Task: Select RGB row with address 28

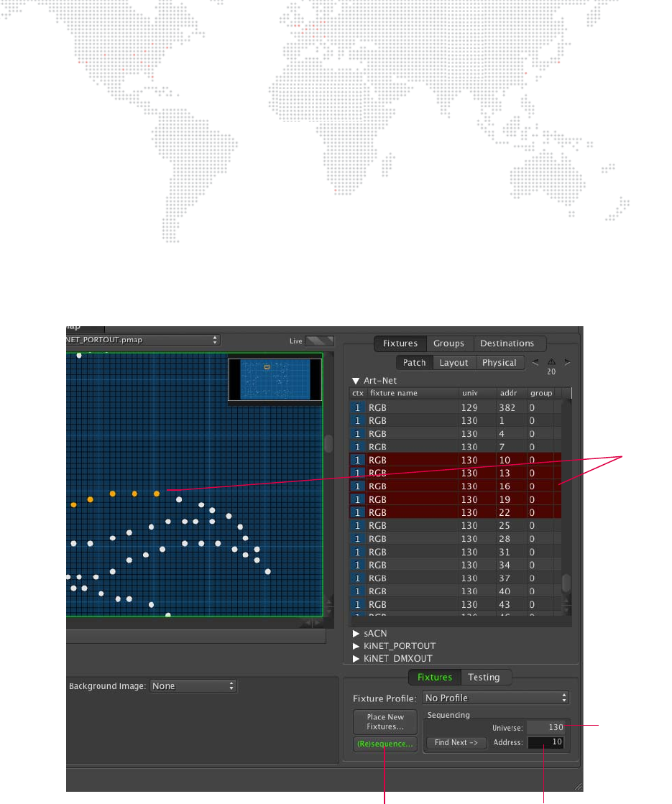Action: (456, 540)
